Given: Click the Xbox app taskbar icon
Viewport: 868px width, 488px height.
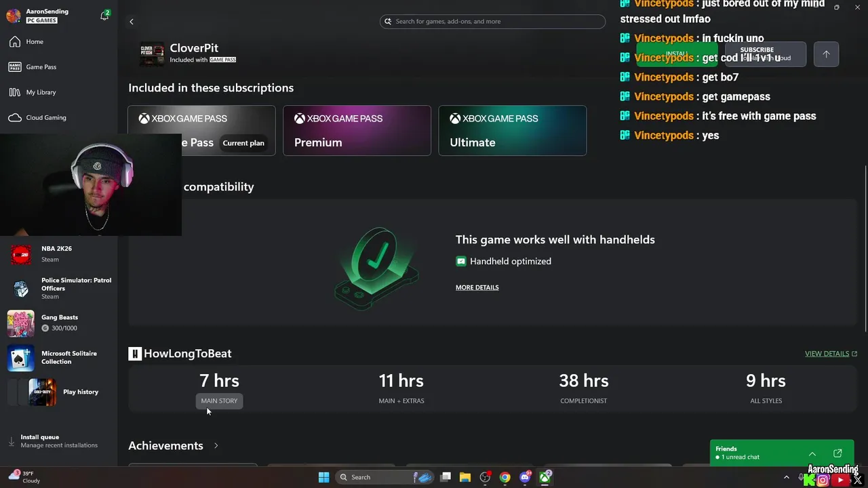Looking at the screenshot, I should click(x=545, y=477).
